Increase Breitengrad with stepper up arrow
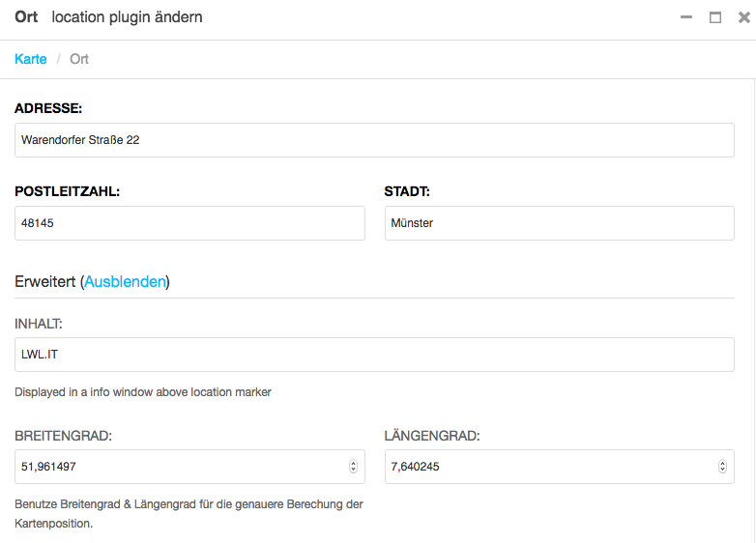756x543 pixels. 354,463
